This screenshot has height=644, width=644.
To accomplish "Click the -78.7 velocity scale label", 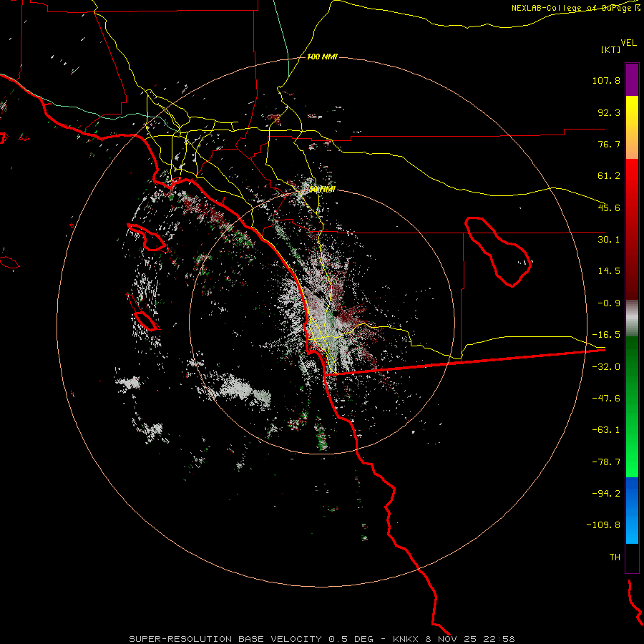I will tap(606, 462).
